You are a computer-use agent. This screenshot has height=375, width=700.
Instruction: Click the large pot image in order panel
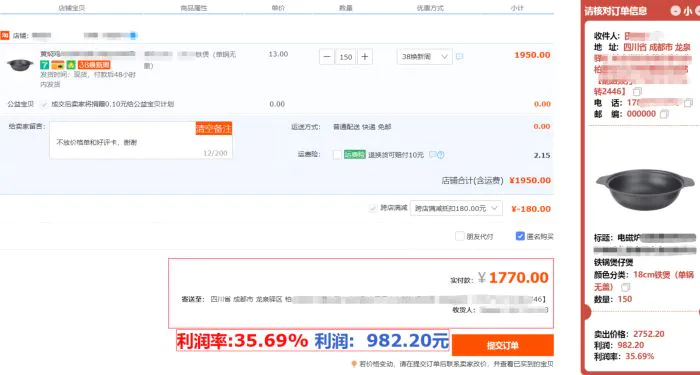(x=645, y=189)
